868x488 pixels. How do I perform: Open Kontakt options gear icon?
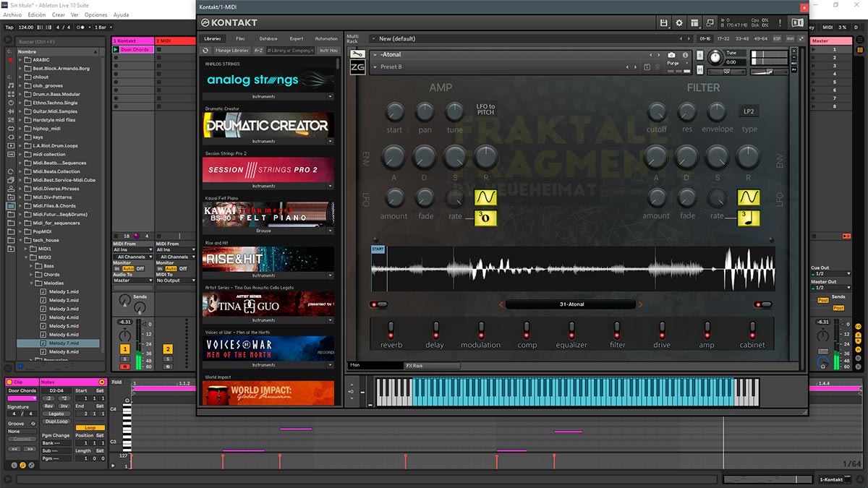(679, 23)
